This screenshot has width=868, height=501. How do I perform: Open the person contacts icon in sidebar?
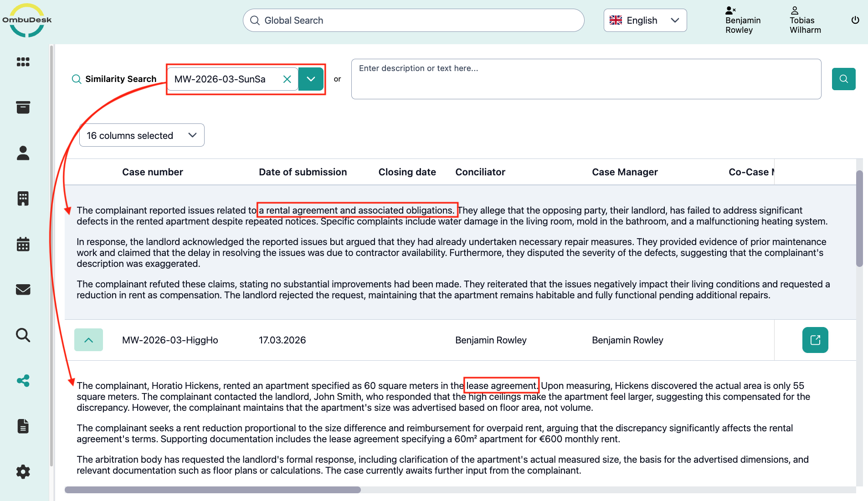click(x=23, y=153)
